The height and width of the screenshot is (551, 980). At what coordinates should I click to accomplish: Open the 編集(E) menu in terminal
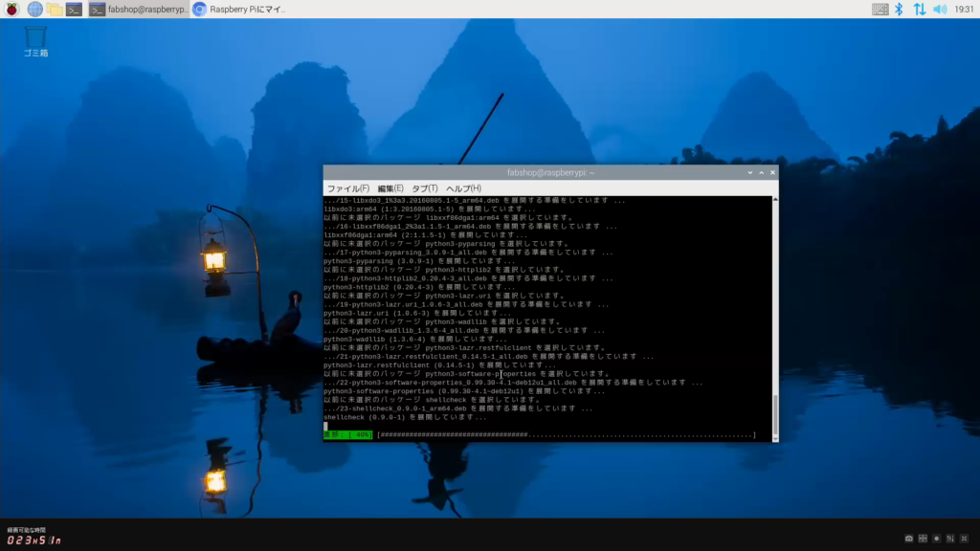[x=390, y=188]
